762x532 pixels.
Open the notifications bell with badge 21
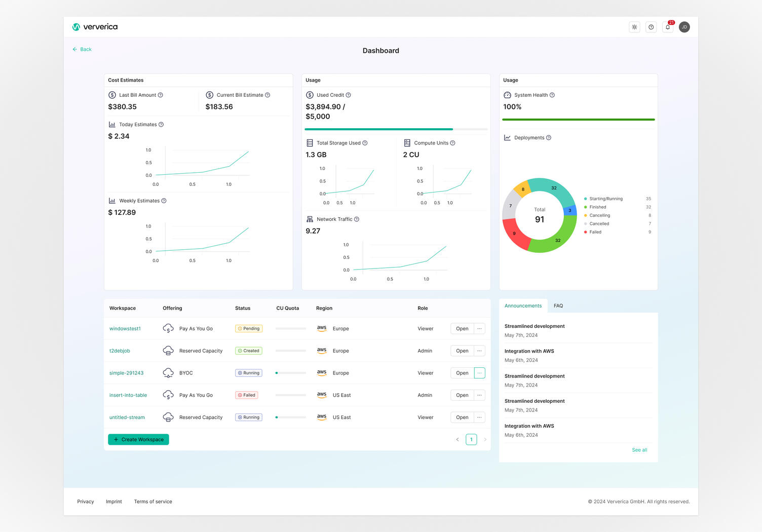[x=668, y=27]
